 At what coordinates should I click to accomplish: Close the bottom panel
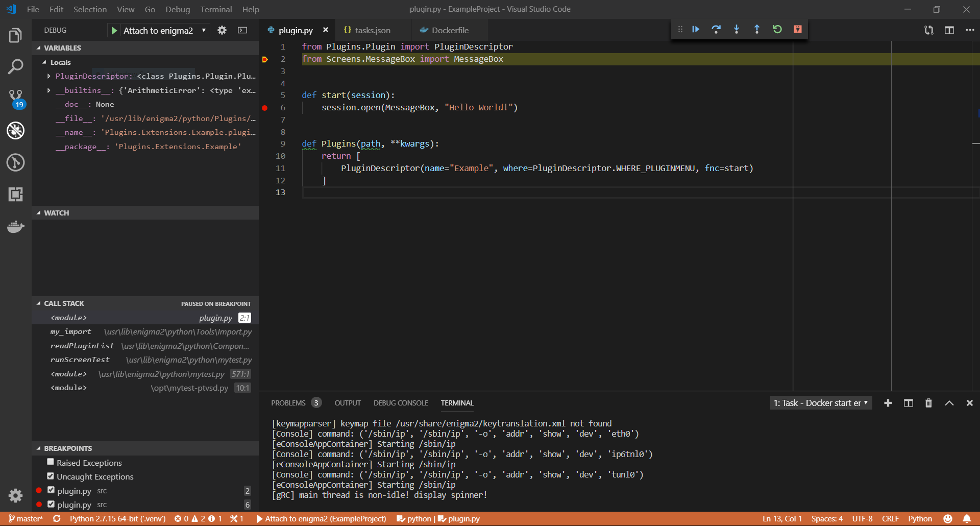(x=970, y=403)
